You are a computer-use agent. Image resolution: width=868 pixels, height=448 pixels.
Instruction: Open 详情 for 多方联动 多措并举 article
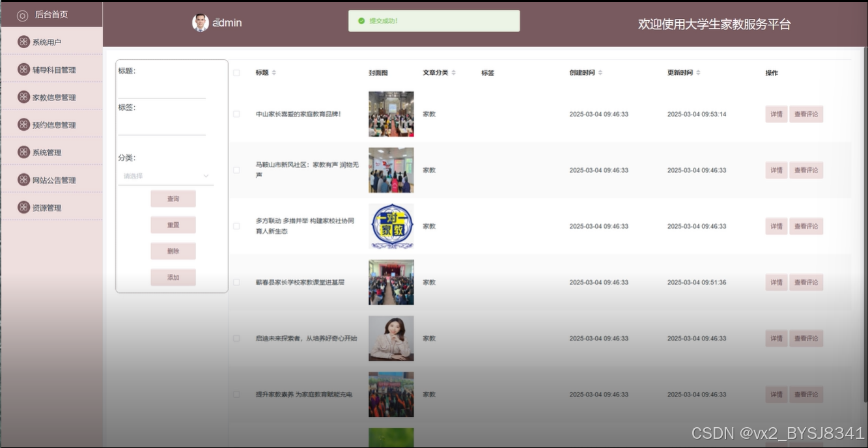(776, 226)
